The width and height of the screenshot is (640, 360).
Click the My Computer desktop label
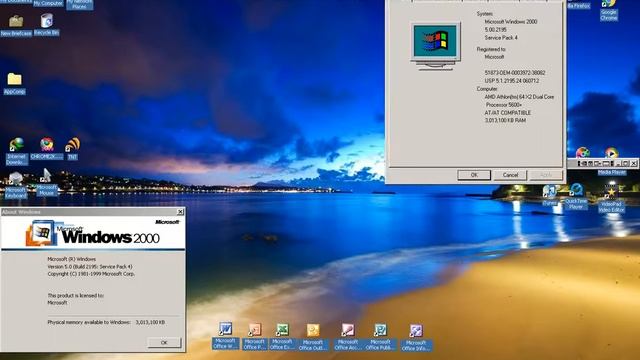point(48,3)
